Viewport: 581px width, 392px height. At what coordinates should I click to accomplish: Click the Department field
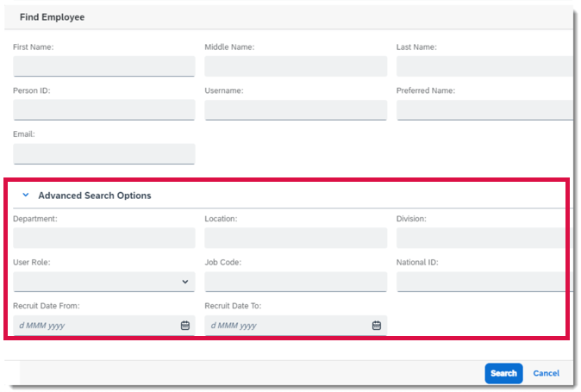click(103, 239)
